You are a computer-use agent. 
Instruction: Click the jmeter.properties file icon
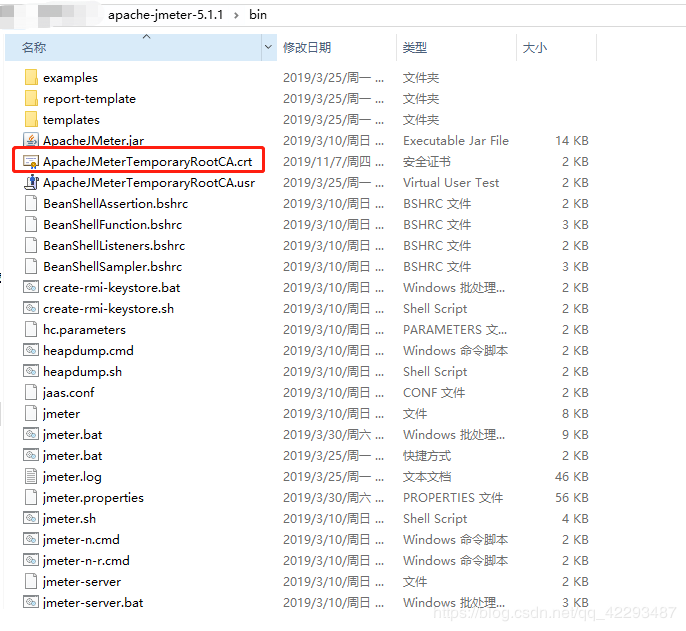click(31, 498)
